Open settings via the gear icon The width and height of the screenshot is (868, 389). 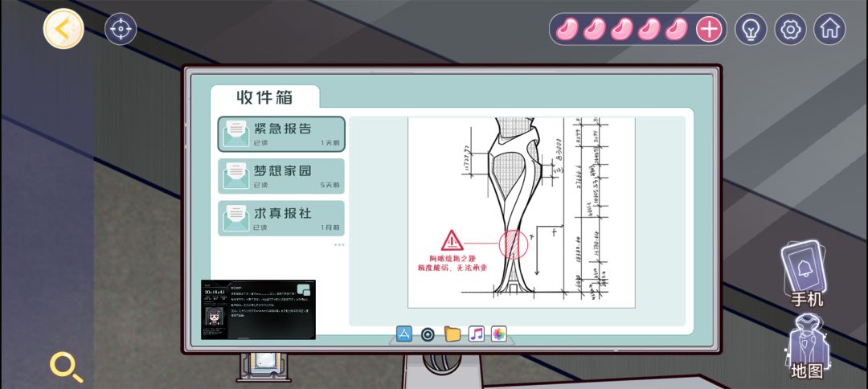coord(790,29)
